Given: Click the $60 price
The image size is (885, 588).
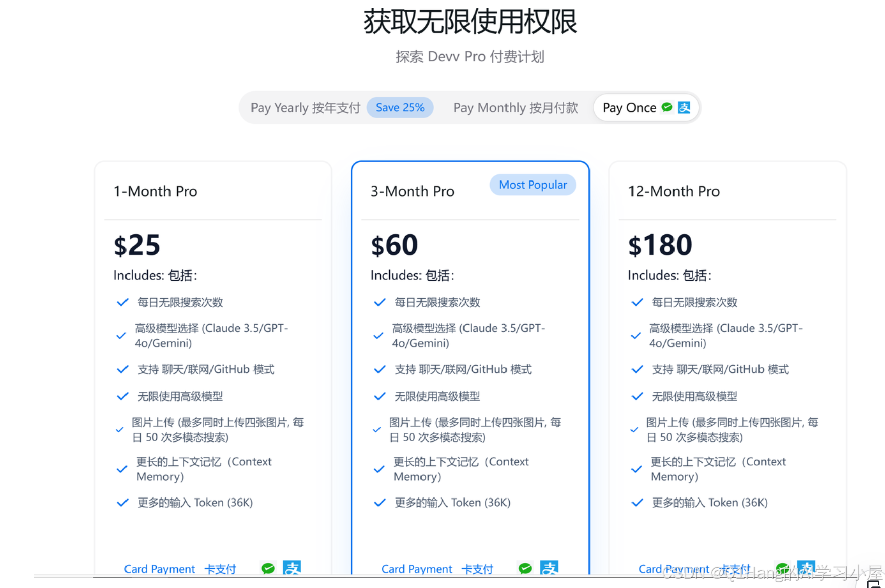Looking at the screenshot, I should [x=394, y=245].
